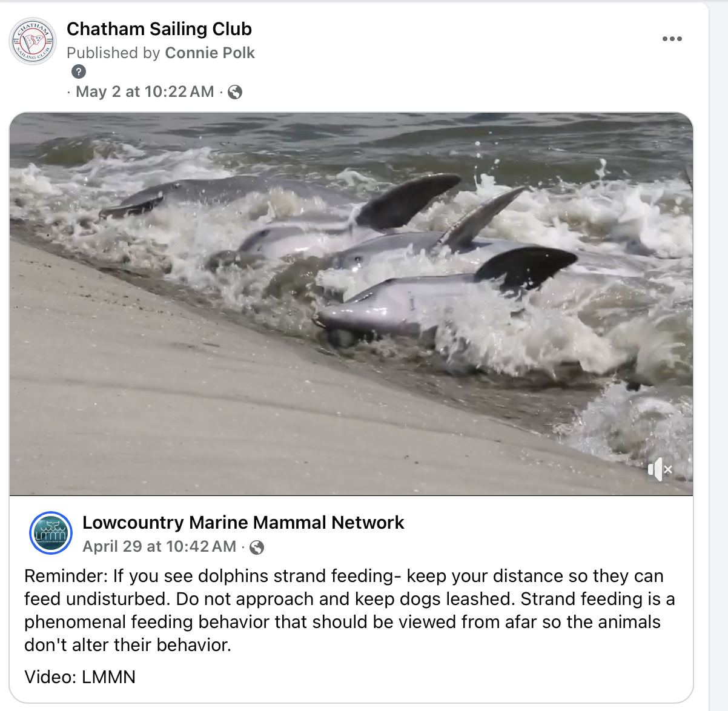Image resolution: width=728 pixels, height=711 pixels.
Task: Open the April 29 at 10:42 AM timestamp
Action: pyautogui.click(x=159, y=547)
